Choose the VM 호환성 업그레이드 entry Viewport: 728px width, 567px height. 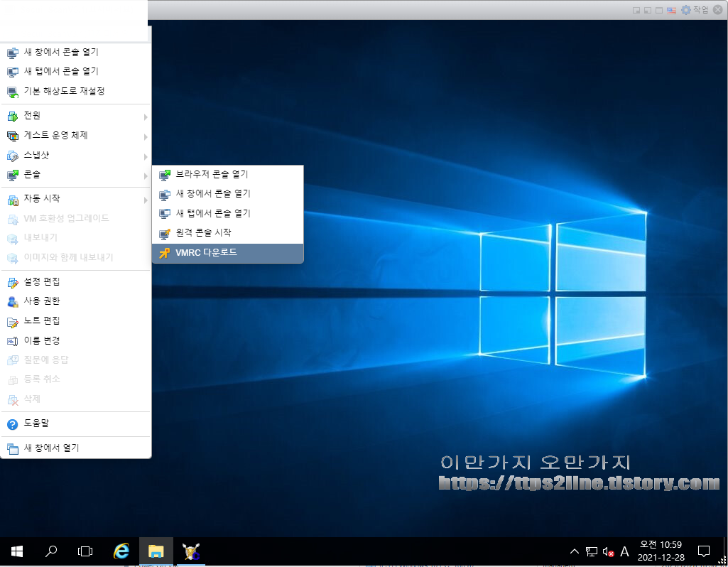76,218
